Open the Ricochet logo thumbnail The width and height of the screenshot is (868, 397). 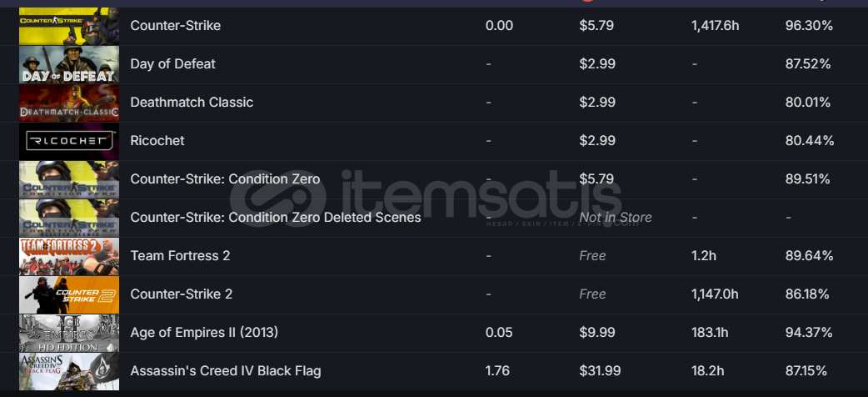point(69,141)
